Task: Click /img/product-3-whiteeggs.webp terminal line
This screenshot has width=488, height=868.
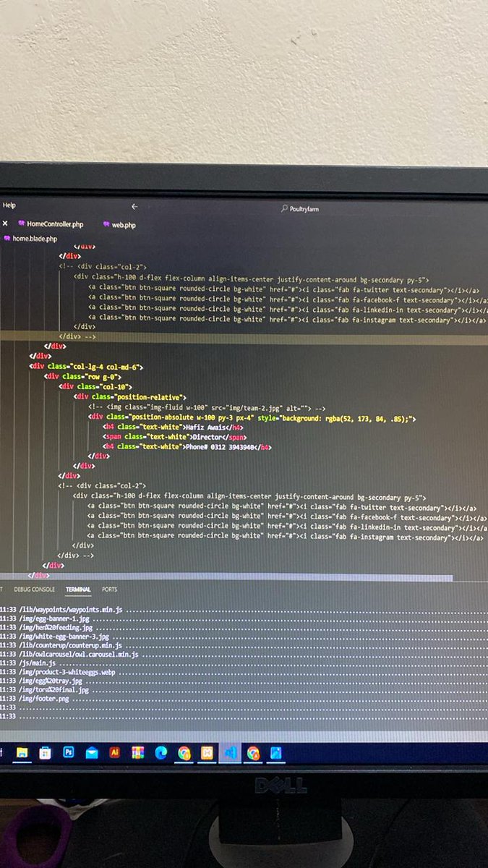Action: point(69,672)
